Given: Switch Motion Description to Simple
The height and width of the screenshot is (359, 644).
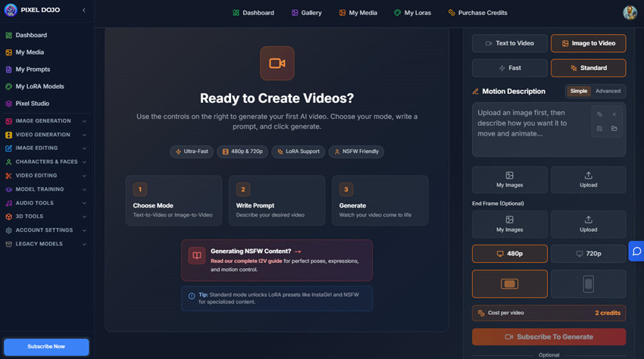Looking at the screenshot, I should point(579,91).
